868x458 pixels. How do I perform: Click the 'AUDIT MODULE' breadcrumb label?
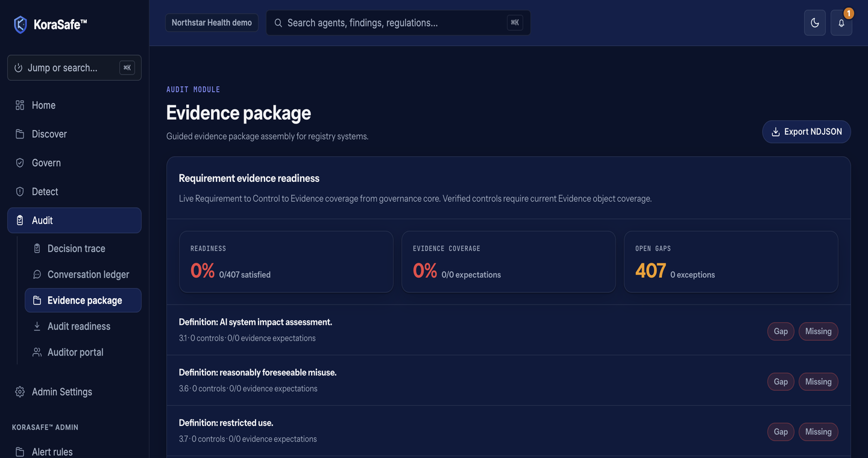[193, 89]
